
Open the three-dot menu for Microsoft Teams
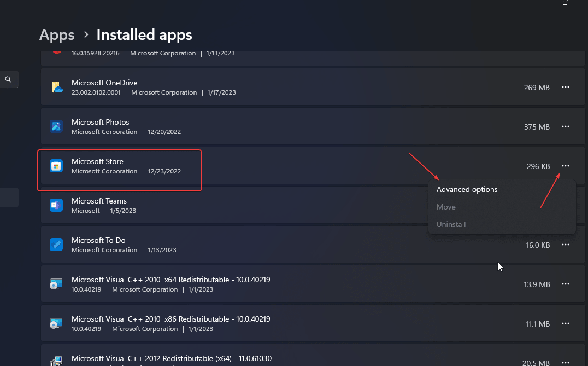pos(565,205)
